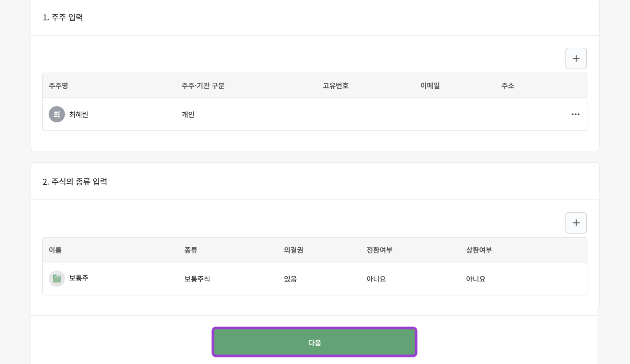The image size is (630, 364).
Task: Click the 보통주식 type cell
Action: [x=197, y=279]
